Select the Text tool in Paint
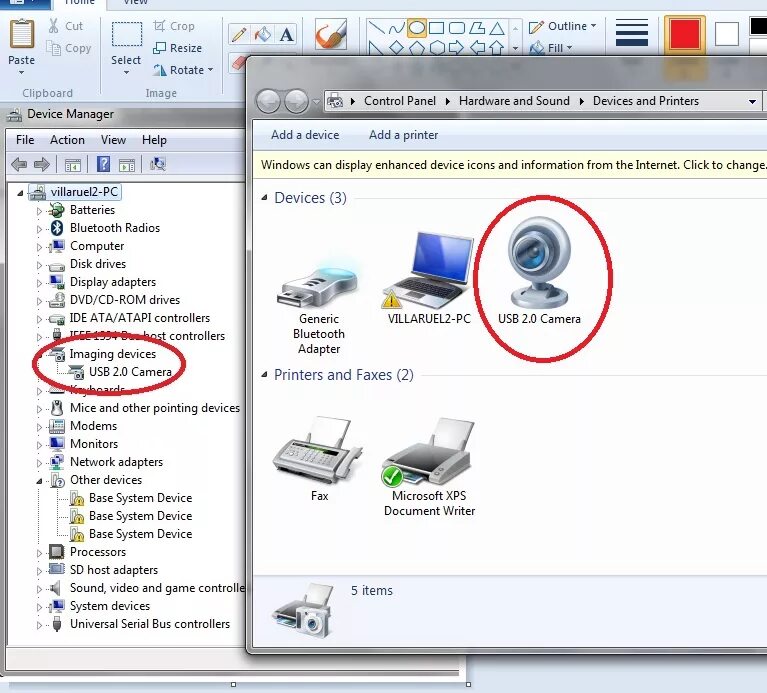767x693 pixels. (287, 34)
